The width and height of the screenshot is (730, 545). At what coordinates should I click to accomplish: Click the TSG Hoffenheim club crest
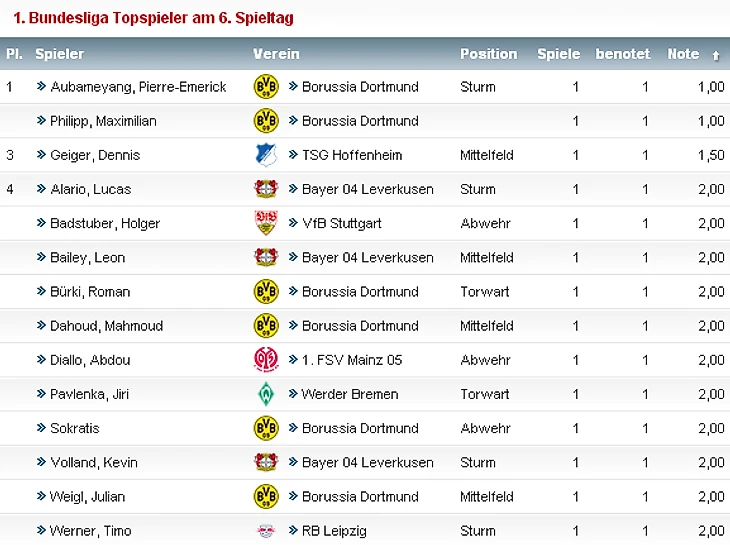pos(266,155)
